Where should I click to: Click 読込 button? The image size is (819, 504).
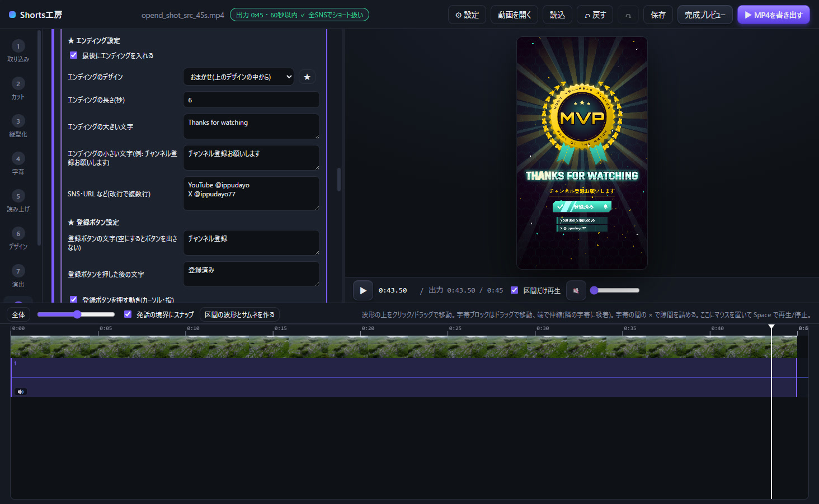557,15
